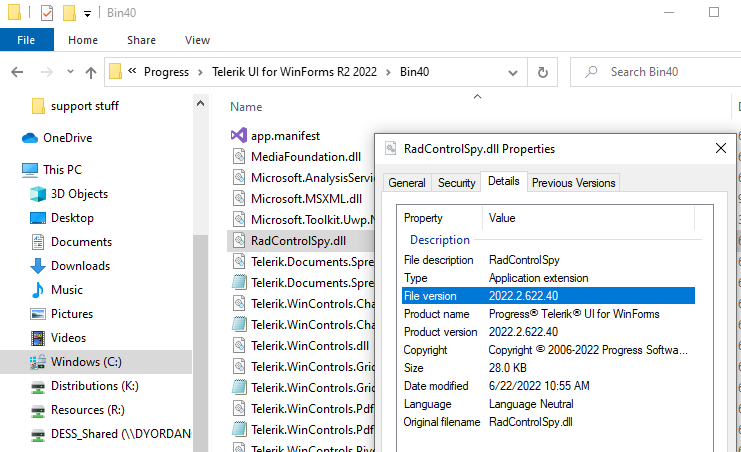741x452 pixels.
Task: Open the View ribbon tab
Action: pos(197,40)
